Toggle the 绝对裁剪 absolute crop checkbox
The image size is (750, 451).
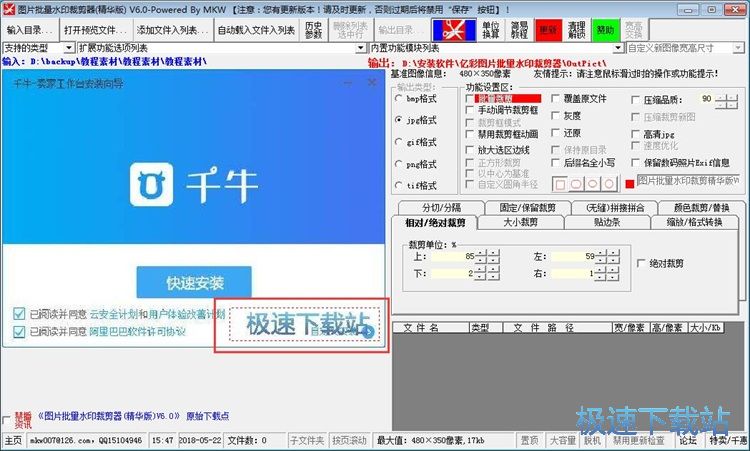point(641,263)
